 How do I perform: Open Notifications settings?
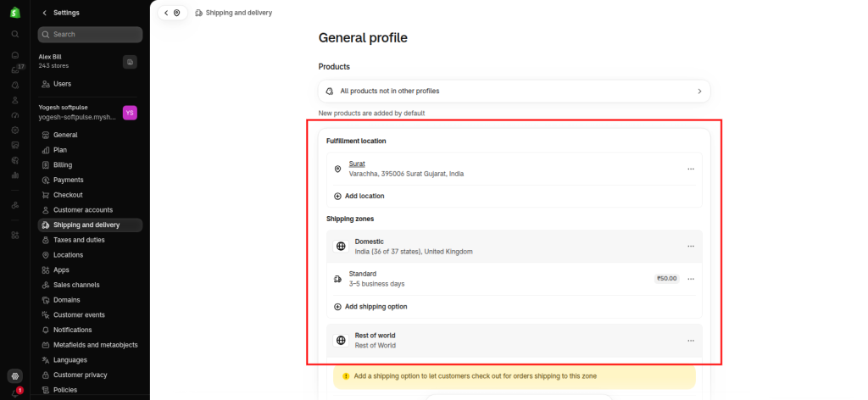[x=90, y=330]
